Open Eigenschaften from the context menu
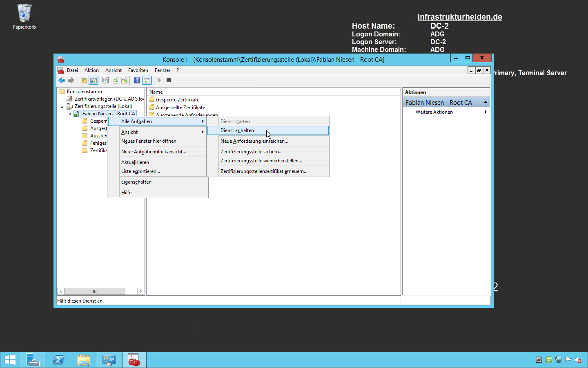This screenshot has width=588, height=368. 136,182
